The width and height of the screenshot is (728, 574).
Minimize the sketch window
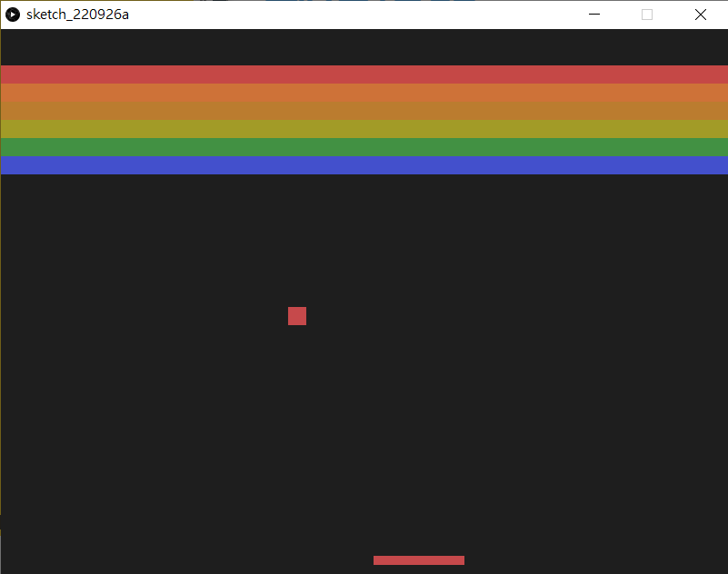[594, 15]
